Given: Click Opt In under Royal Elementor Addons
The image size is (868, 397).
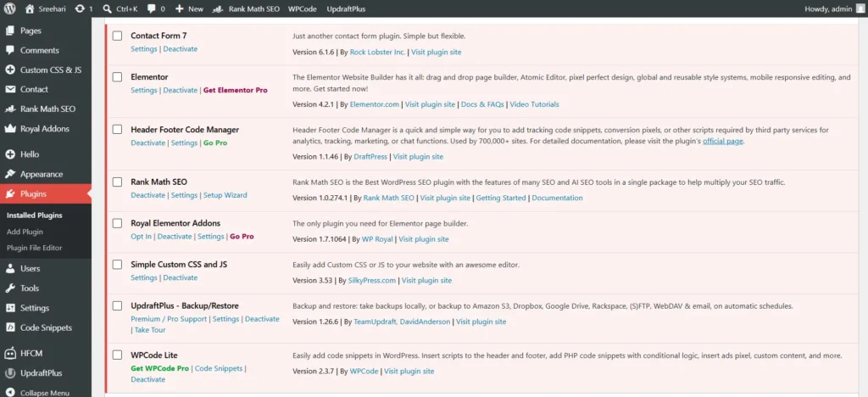Looking at the screenshot, I should pyautogui.click(x=142, y=237).
